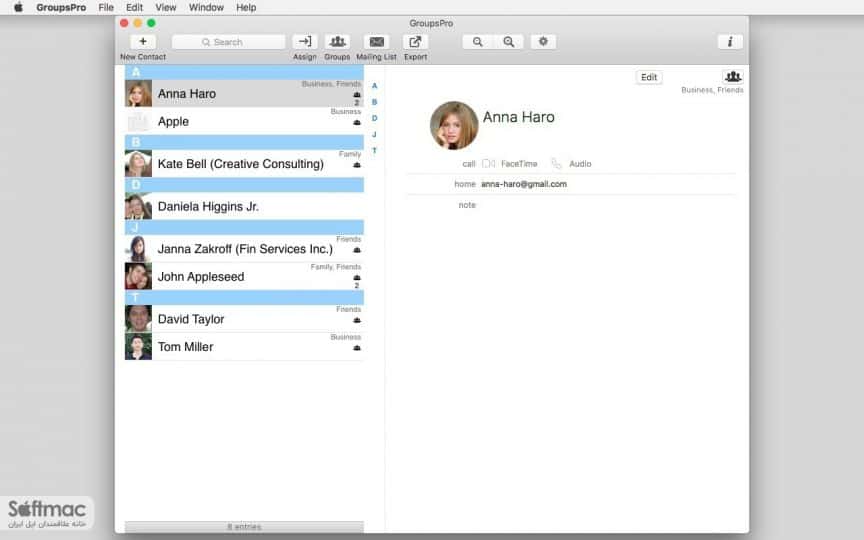
Task: Select the Anna Haro contact row
Action: 244,94
